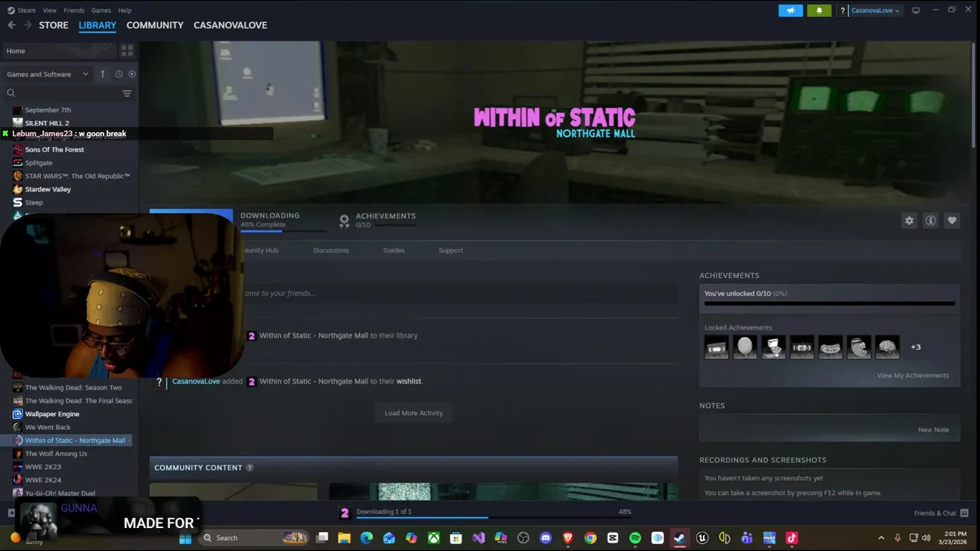Open game info icon
980x551 pixels.
click(930, 220)
